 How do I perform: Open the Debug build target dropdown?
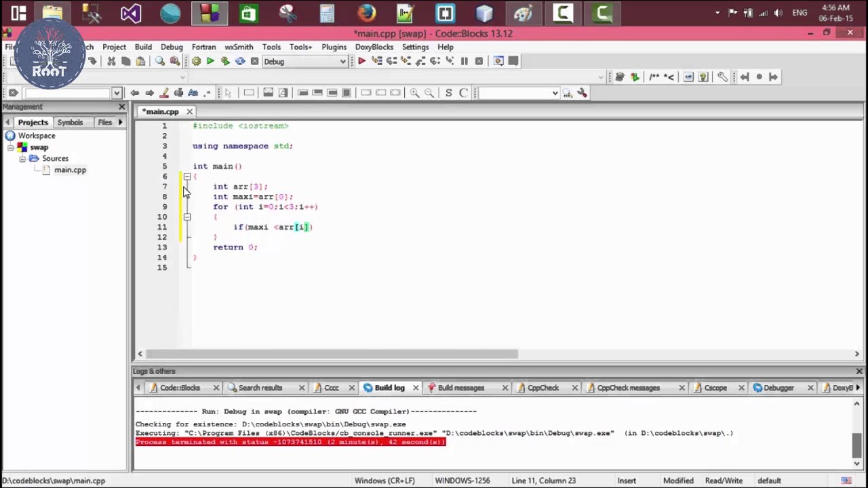point(304,62)
